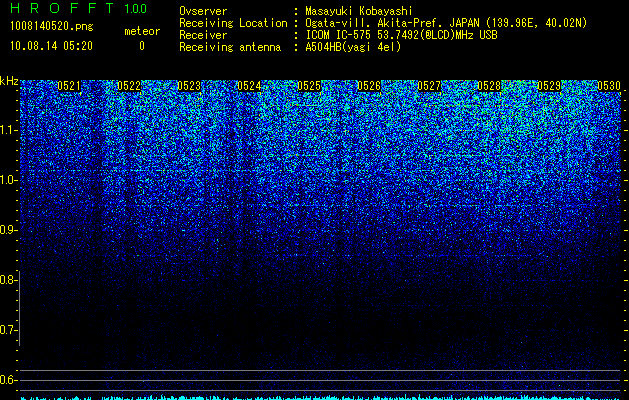Screen dimensions: 629x400
Task: Click the Receiver label
Action: [203, 35]
